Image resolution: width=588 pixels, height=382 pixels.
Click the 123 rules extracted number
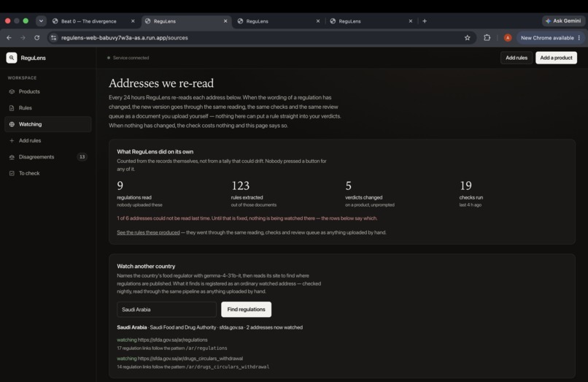click(240, 186)
